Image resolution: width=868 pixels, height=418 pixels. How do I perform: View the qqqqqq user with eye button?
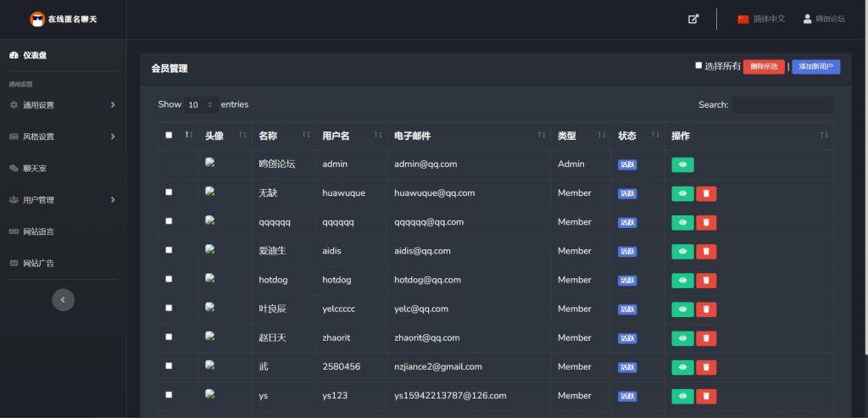coord(682,222)
